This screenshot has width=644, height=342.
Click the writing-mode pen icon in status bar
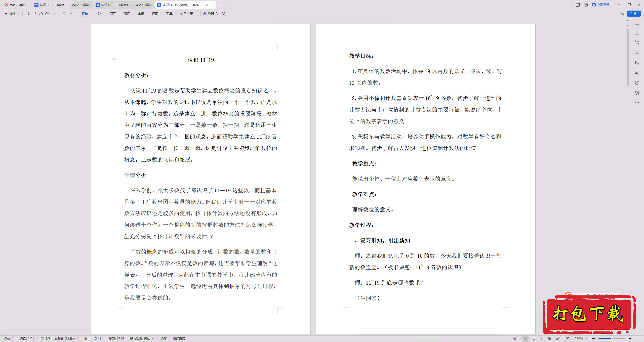(558, 338)
